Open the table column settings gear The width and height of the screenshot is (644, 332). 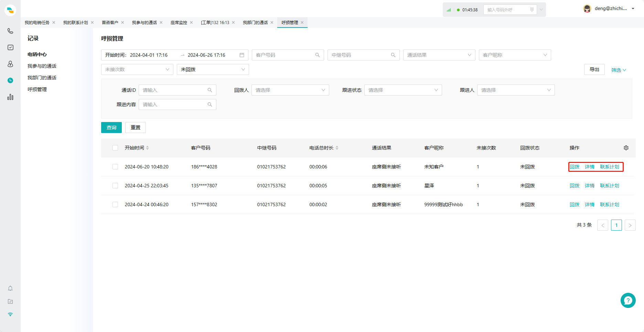[626, 148]
